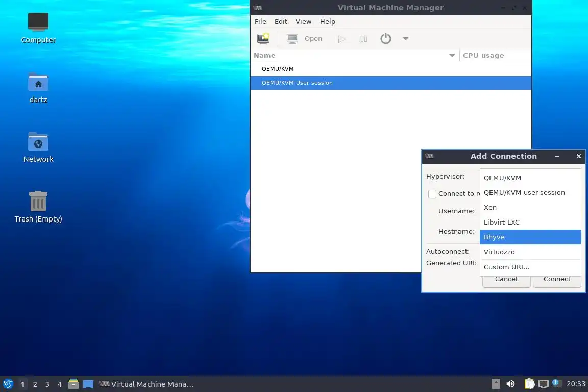This screenshot has width=588, height=392.
Task: Open the selected VM console with Open
Action: [x=304, y=39]
